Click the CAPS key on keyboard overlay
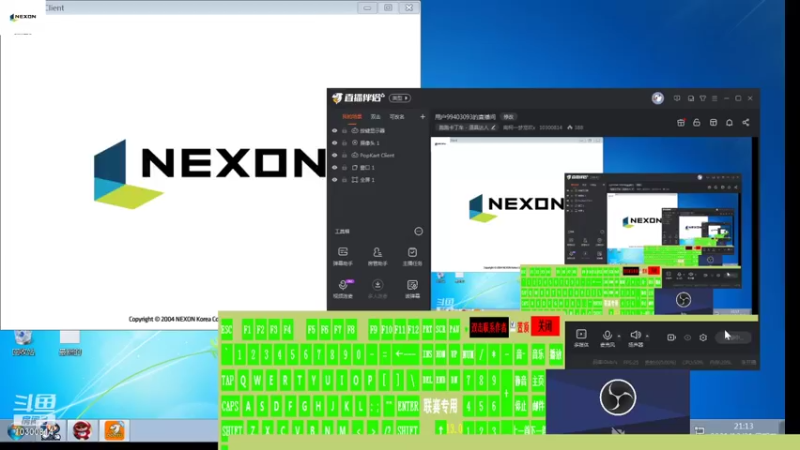 [x=230, y=407]
